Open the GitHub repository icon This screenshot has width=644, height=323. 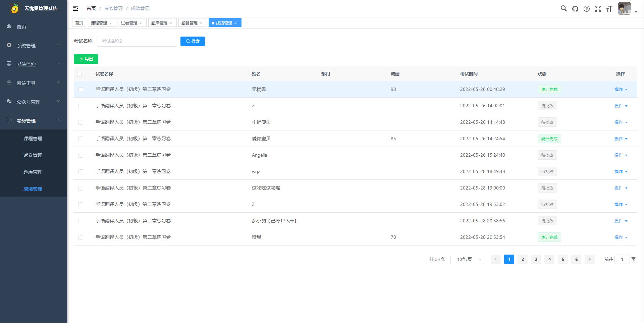coord(575,9)
